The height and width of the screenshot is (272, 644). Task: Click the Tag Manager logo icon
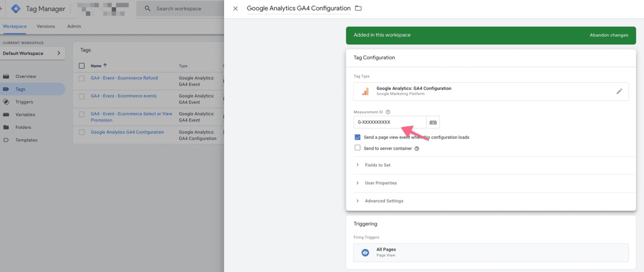click(x=16, y=9)
